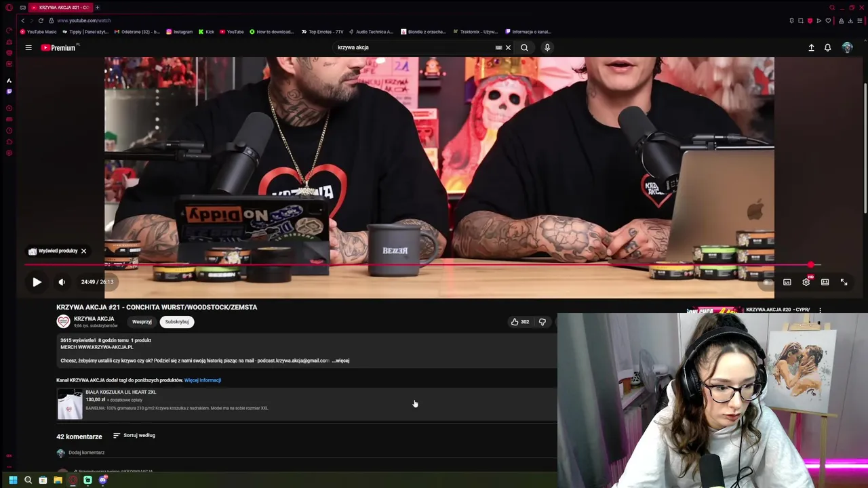Toggle subtitles in the player controls

coord(787,282)
